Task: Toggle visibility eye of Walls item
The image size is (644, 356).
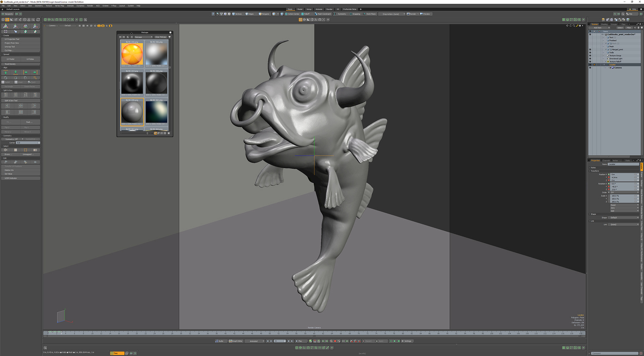Action: click(590, 52)
